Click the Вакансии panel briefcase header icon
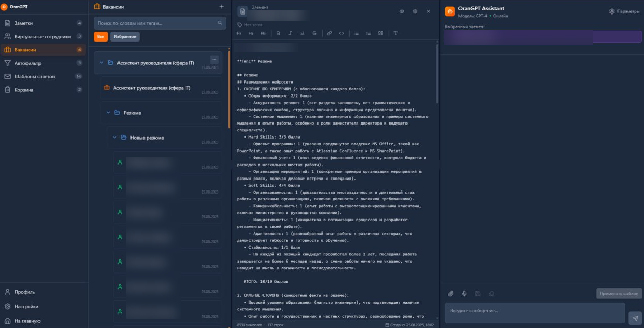The width and height of the screenshot is (644, 328). tap(97, 7)
